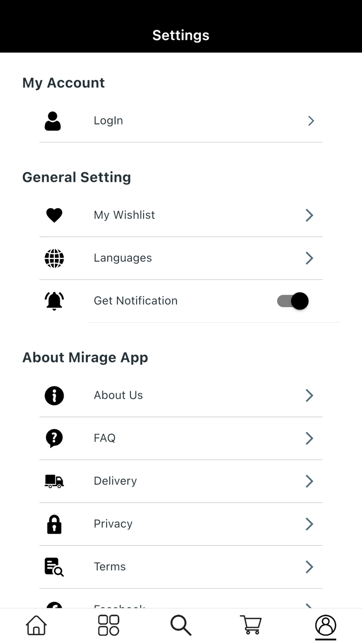This screenshot has height=644, width=362.
Task: Tap the heart icon next to My Wishlist
Action: pos(54,215)
